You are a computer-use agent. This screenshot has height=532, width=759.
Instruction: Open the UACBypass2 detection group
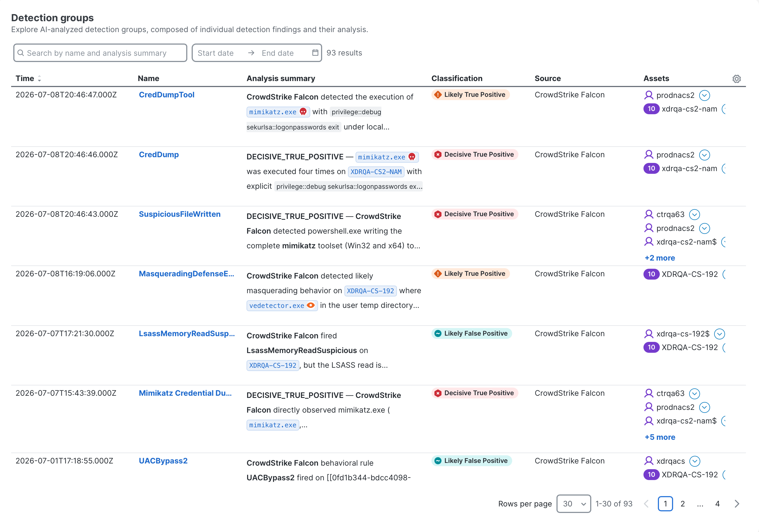pos(163,460)
